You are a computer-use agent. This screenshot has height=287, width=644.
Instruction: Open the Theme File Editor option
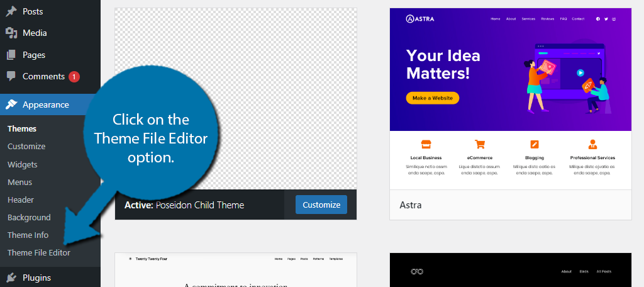[x=39, y=253]
